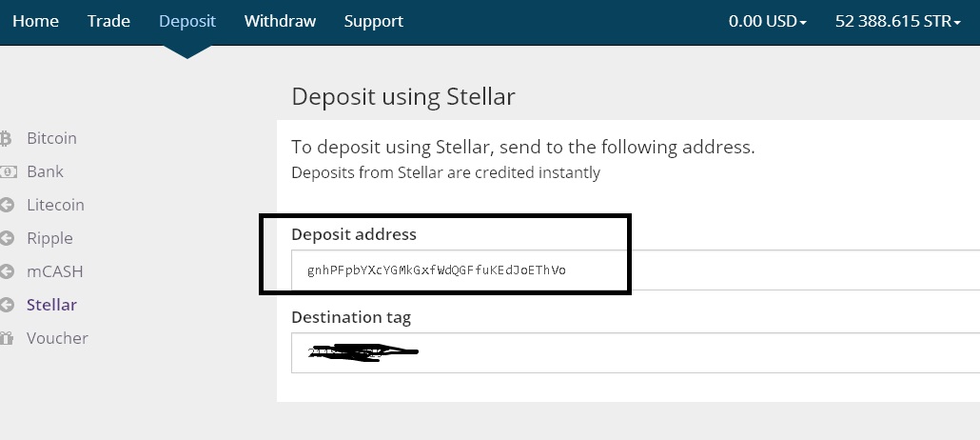Screen dimensions: 980x440
Task: Open the Withdraw page
Action: point(280,21)
